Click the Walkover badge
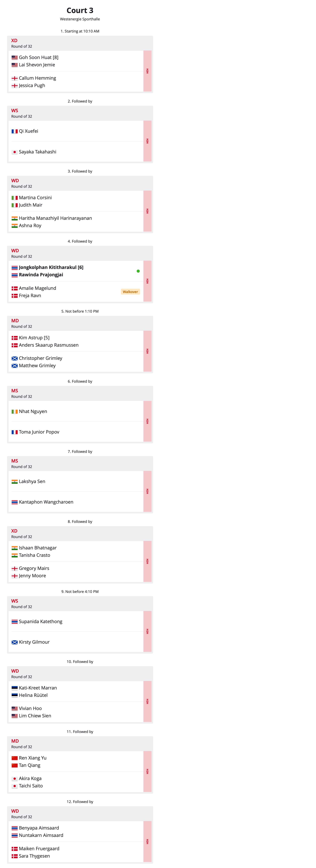This screenshot has height=868, width=316. [130, 292]
